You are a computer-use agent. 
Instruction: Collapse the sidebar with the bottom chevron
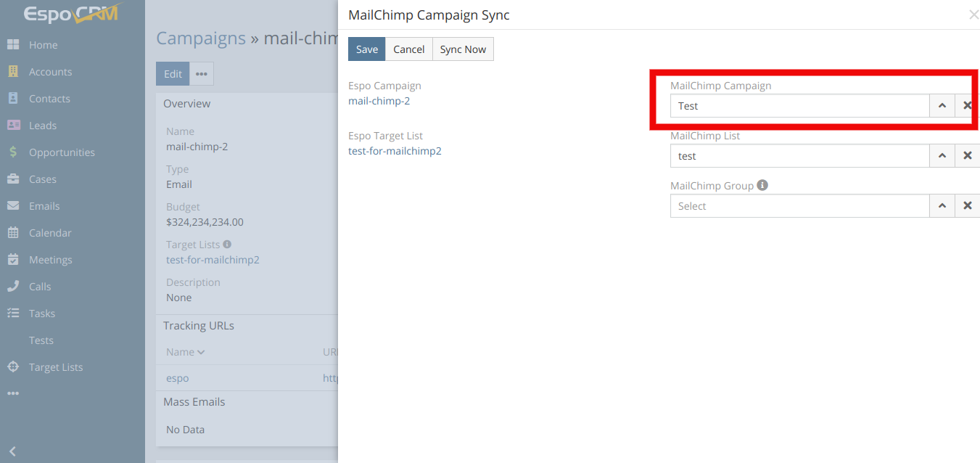(12, 451)
